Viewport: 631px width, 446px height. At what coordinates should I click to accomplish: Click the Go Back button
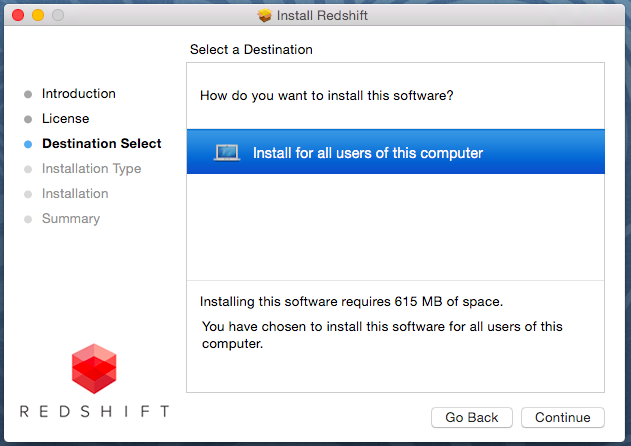pos(472,417)
